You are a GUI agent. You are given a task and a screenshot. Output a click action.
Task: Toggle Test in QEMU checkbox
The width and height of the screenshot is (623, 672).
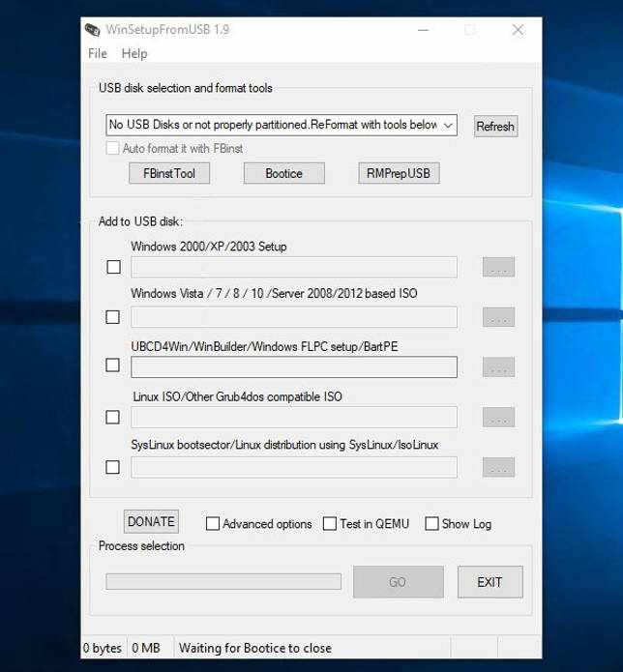329,523
